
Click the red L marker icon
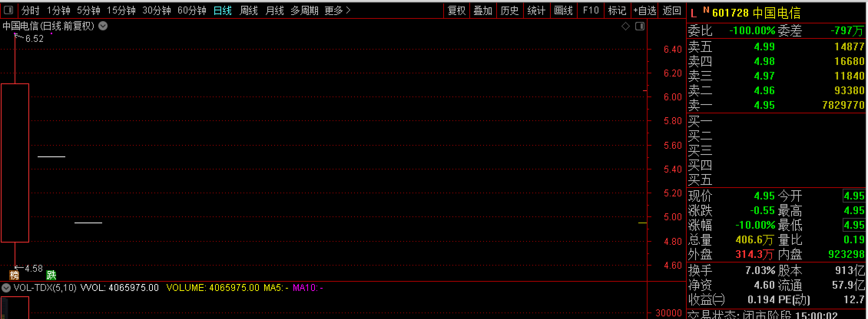694,13
